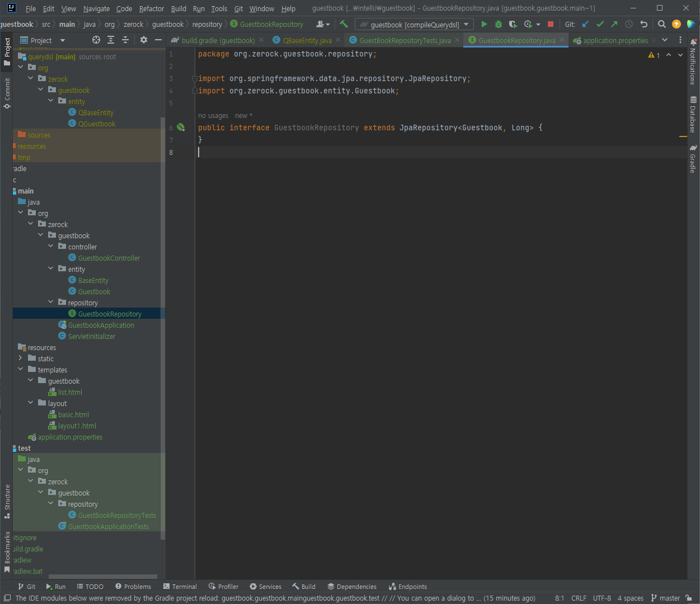Image resolution: width=700 pixels, height=604 pixels.
Task: Jump to next highlighted error arrow
Action: (680, 55)
